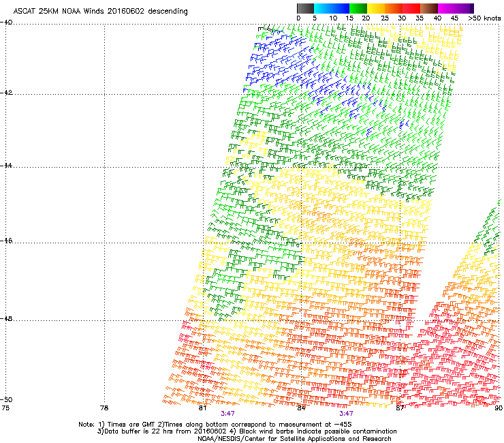Click the 3:47 timestamp nearest longitude 81
This screenshot has height=443, width=504.
[x=227, y=414]
